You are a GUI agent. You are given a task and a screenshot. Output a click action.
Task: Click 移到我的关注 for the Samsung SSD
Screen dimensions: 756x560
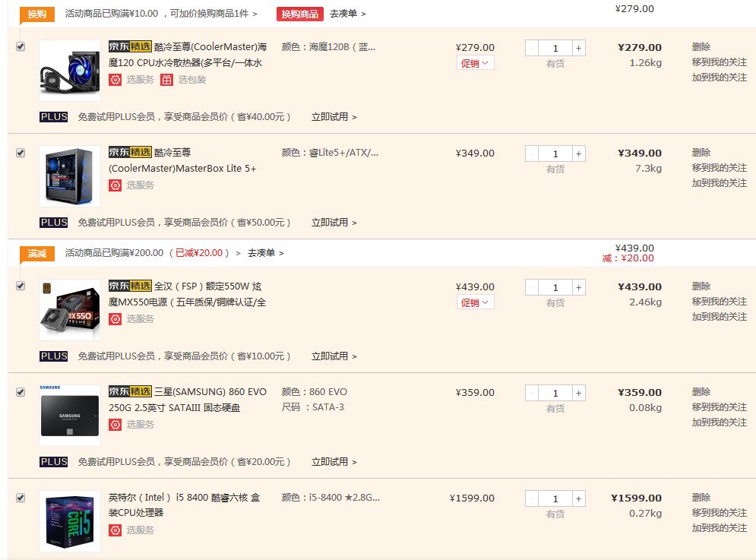pyautogui.click(x=720, y=407)
